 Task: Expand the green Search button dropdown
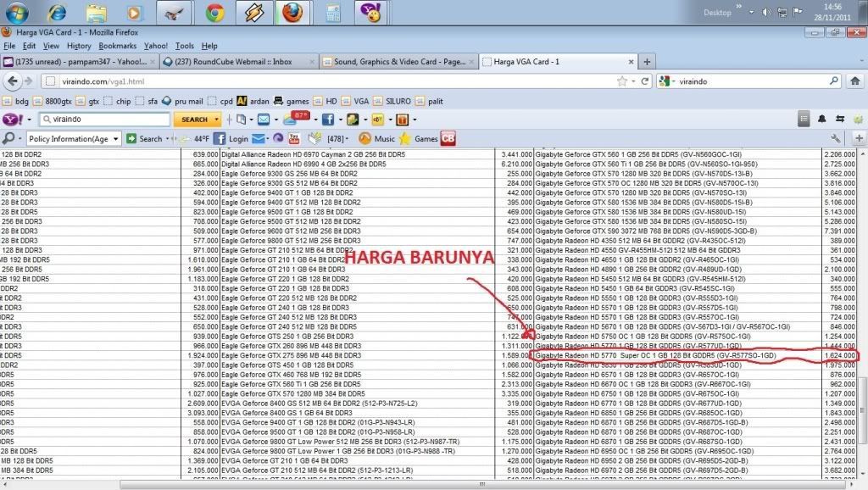[x=167, y=138]
